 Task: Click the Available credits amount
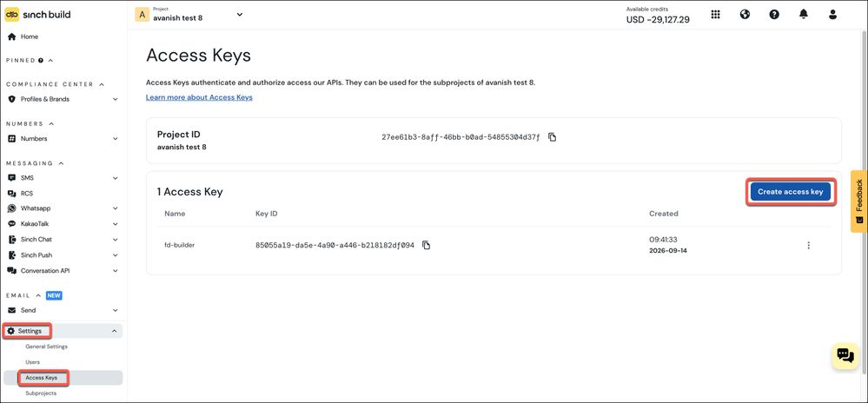pyautogui.click(x=658, y=19)
